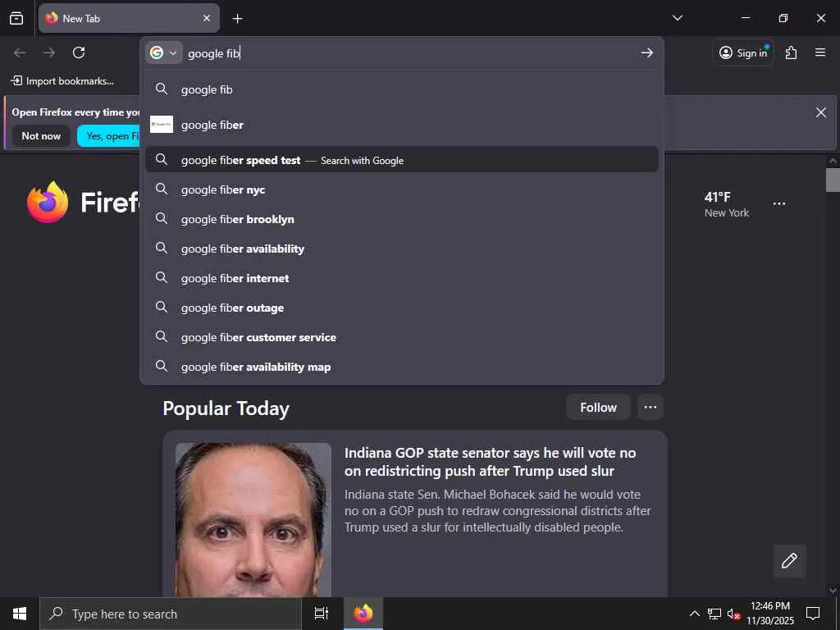The height and width of the screenshot is (630, 840).
Task: Open the Extensions puzzle icon
Action: (791, 52)
